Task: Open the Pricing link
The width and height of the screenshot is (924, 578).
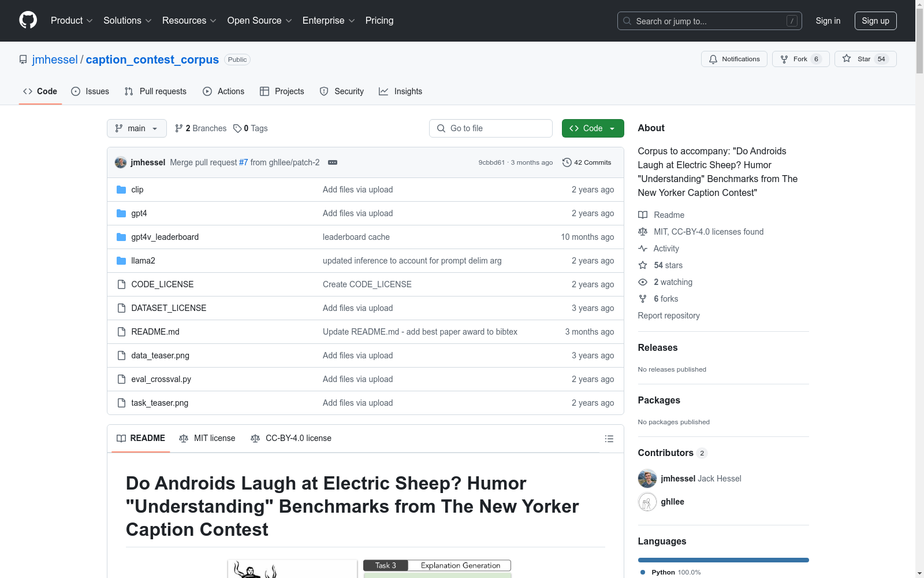Action: pos(379,21)
